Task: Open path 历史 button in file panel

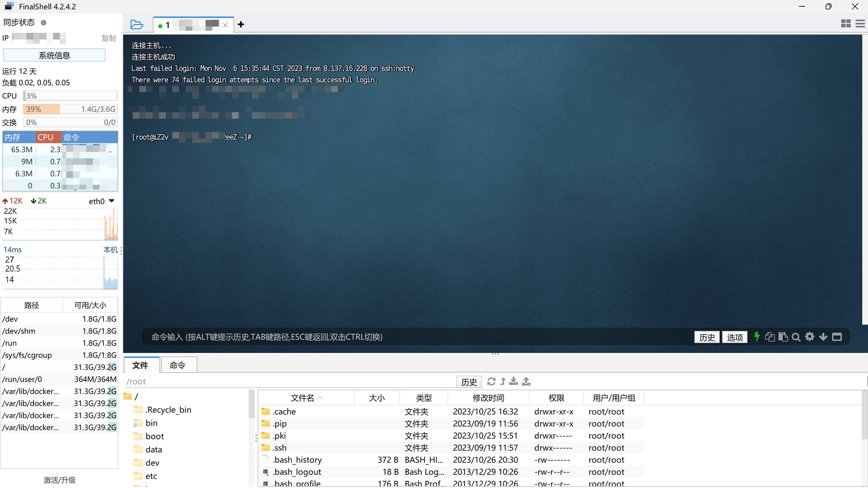Action: pos(469,382)
